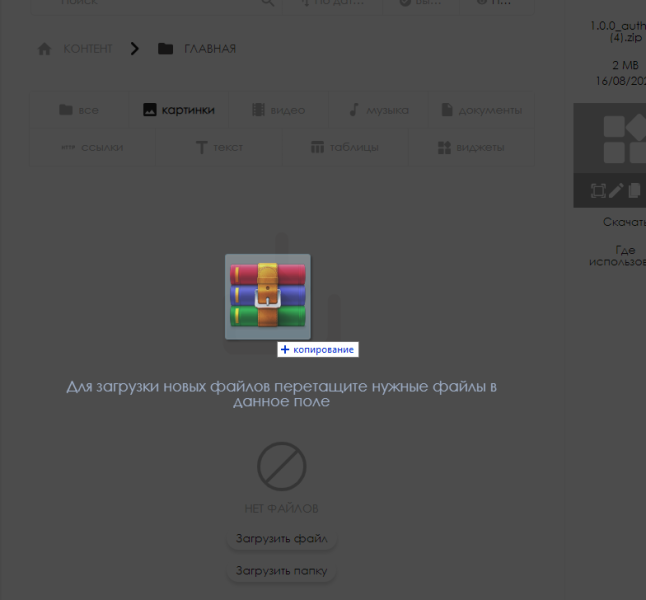Choose the таблицы filter tab
This screenshot has width=646, height=600.
click(345, 148)
